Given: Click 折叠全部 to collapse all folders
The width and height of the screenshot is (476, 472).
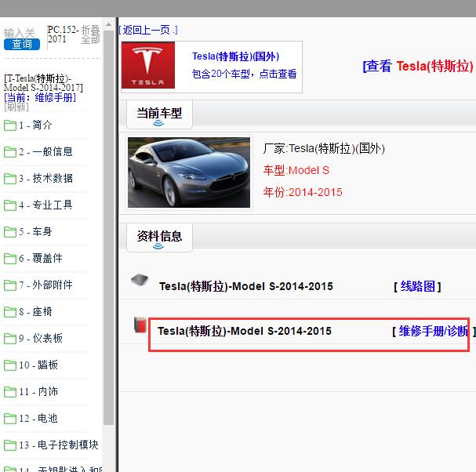Looking at the screenshot, I should [90, 34].
